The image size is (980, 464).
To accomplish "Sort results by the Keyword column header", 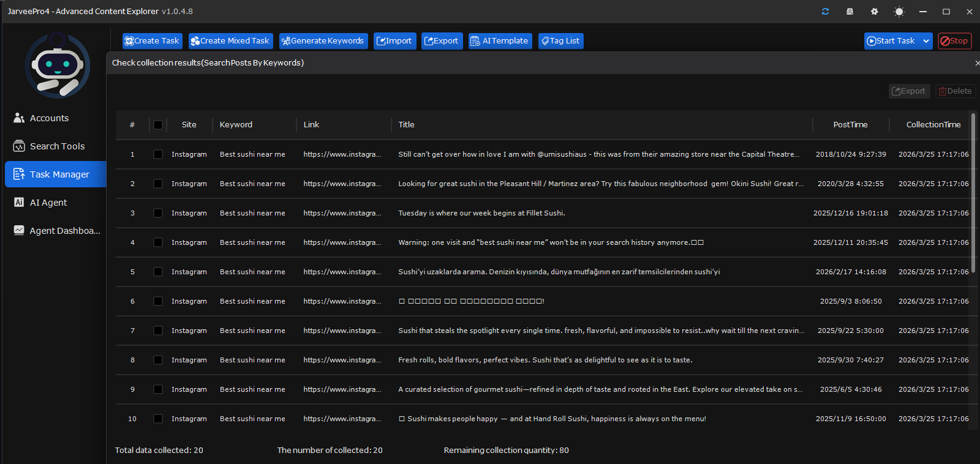I will pos(236,125).
